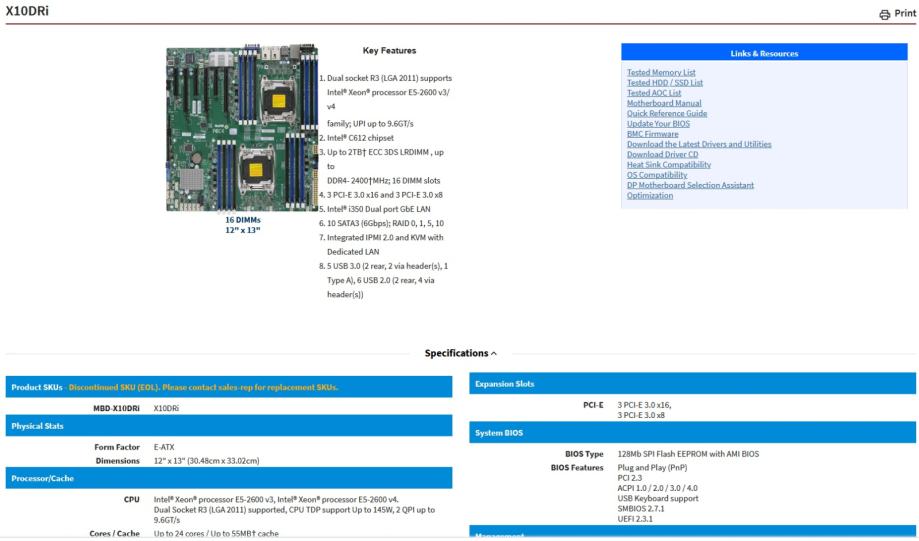This screenshot has height=541, width=919.
Task: Open the OS Compatibility link
Action: tap(657, 175)
